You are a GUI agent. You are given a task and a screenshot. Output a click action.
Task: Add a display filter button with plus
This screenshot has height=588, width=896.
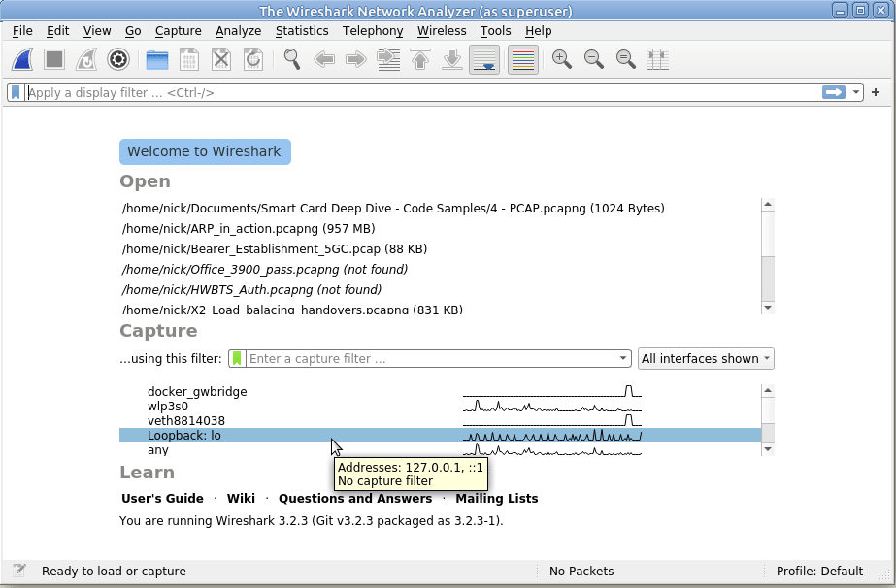(876, 92)
